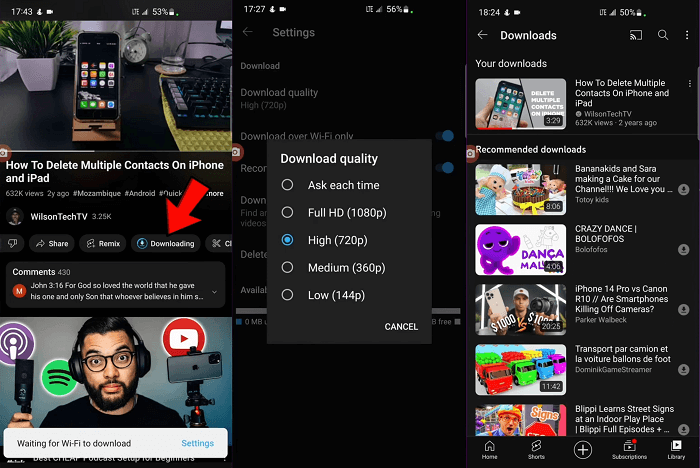Open the Library tab
Image resolution: width=700 pixels, height=468 pixels.
676,450
